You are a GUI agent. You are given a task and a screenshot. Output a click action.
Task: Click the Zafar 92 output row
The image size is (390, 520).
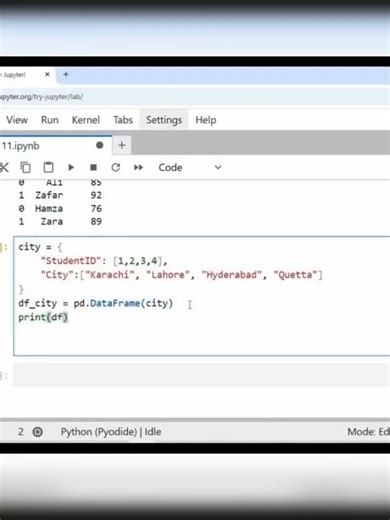[x=60, y=195]
